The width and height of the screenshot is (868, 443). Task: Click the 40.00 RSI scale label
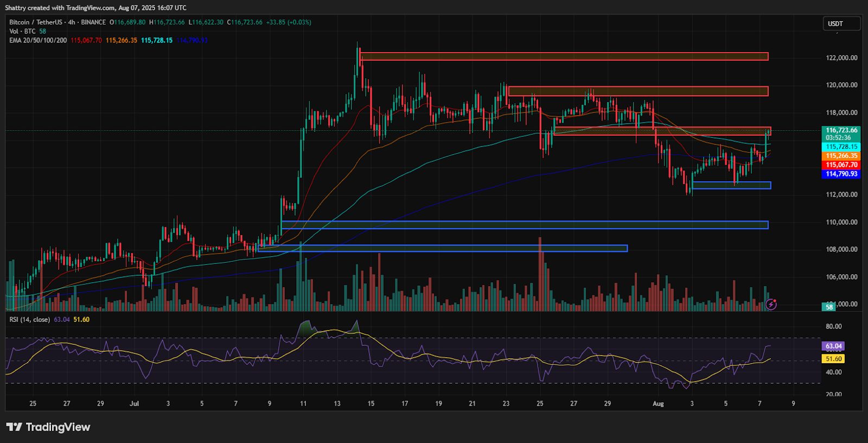click(x=834, y=372)
